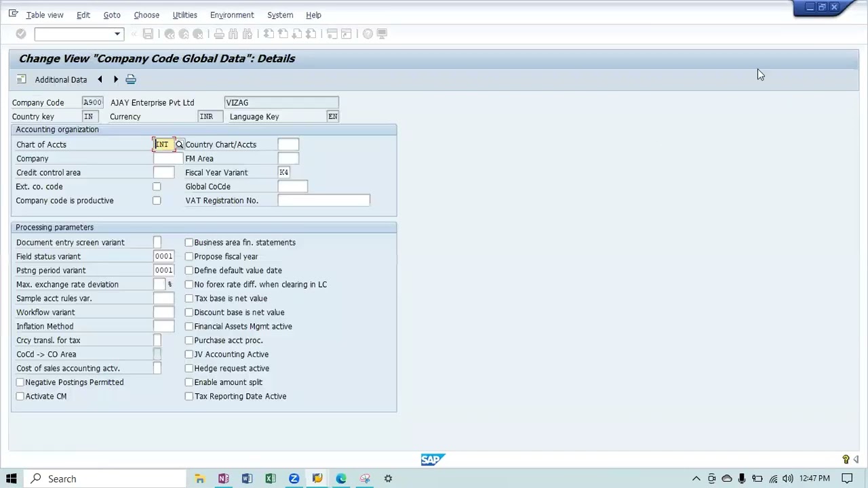The image size is (868, 488).
Task: Click the Fiscal Year Variant field
Action: coord(283,172)
